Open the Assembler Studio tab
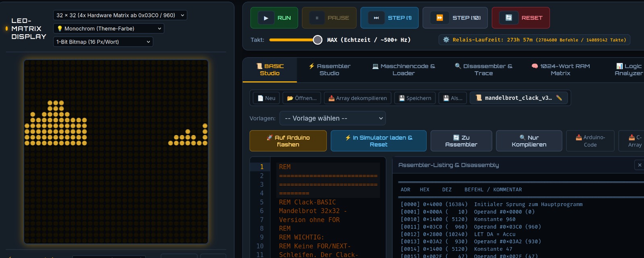 [x=329, y=70]
